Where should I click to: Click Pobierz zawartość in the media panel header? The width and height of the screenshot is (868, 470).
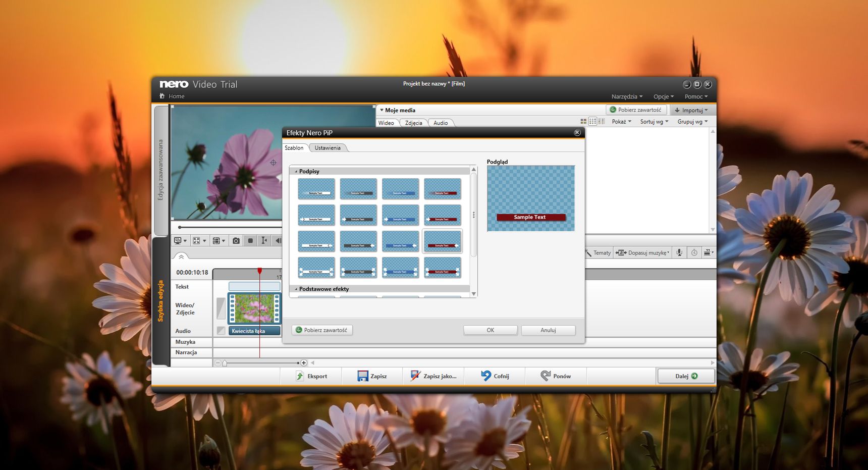636,110
